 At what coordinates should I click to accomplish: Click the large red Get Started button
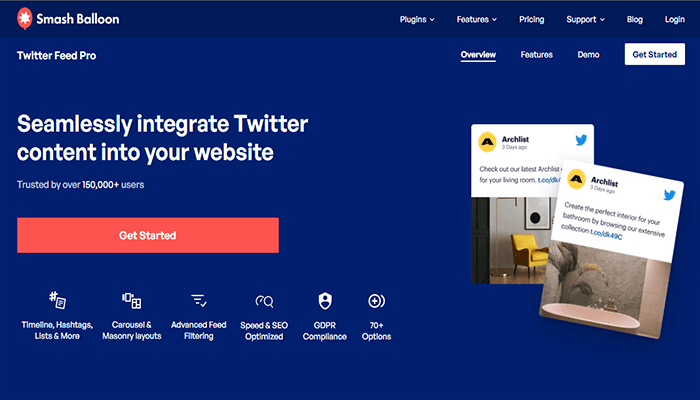[148, 235]
